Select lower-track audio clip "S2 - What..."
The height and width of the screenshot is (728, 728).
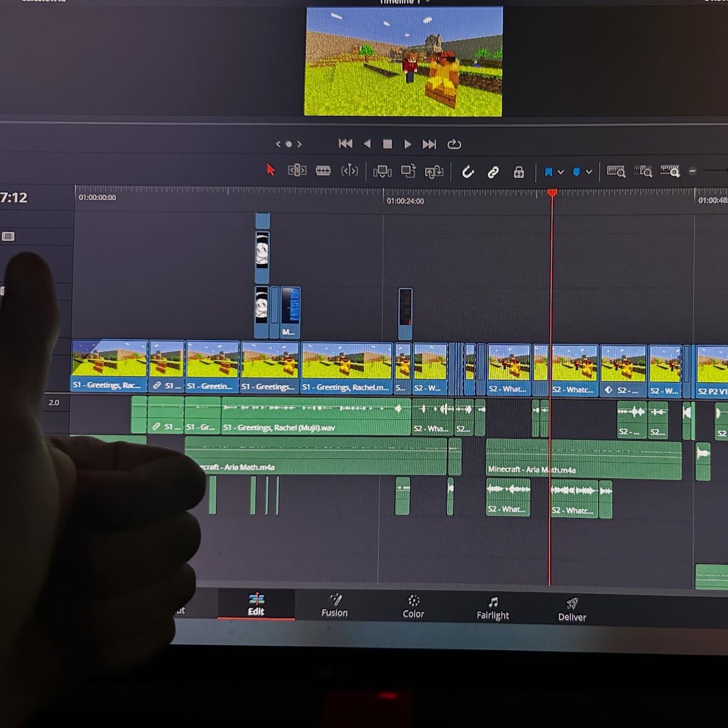(x=508, y=497)
